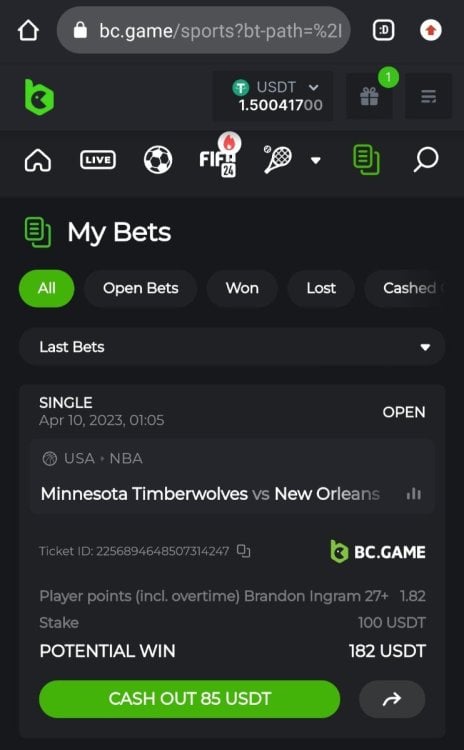
Task: Switch to the Won filter
Action: click(242, 288)
